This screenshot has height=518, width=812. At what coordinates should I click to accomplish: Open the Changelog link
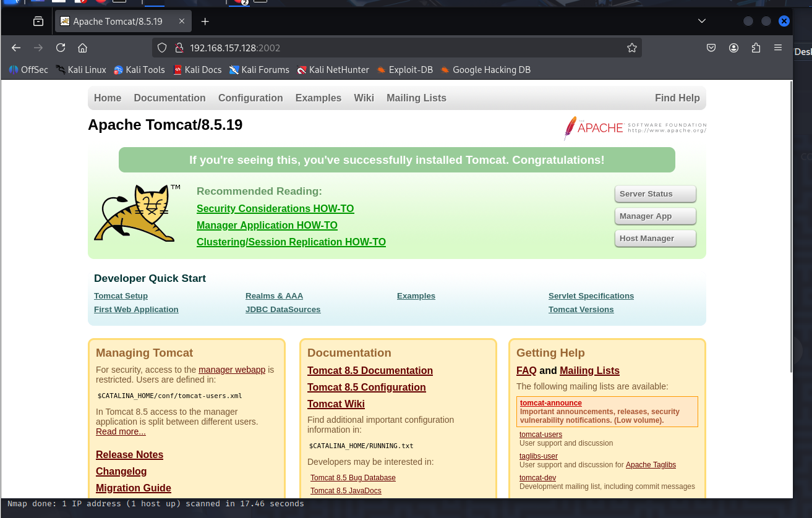(x=121, y=471)
